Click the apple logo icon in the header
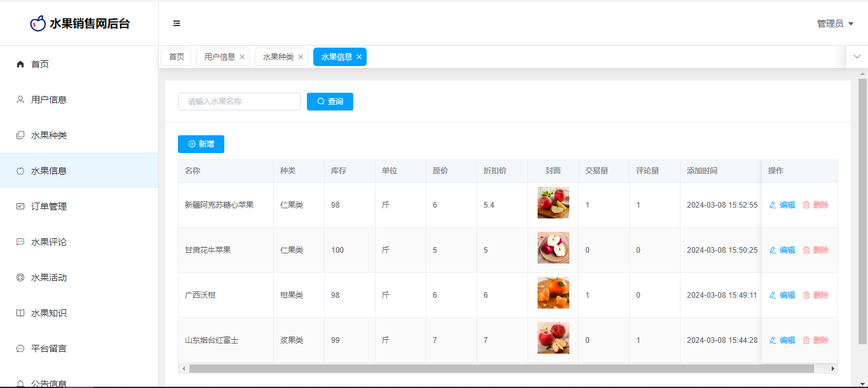 [38, 23]
